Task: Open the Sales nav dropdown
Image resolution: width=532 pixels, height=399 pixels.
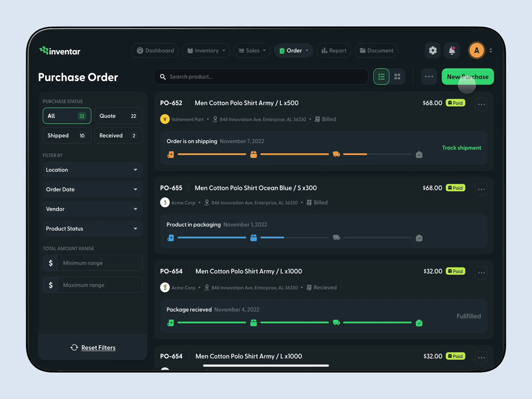Action: point(252,50)
